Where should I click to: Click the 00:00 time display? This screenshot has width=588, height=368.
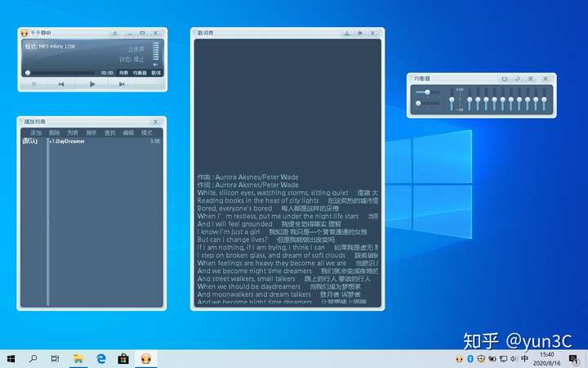pos(107,73)
